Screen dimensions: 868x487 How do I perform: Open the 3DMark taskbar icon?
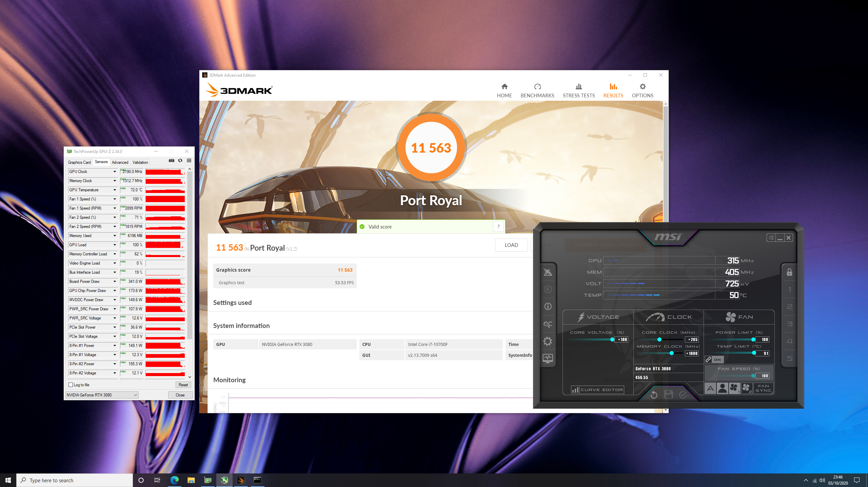click(241, 480)
